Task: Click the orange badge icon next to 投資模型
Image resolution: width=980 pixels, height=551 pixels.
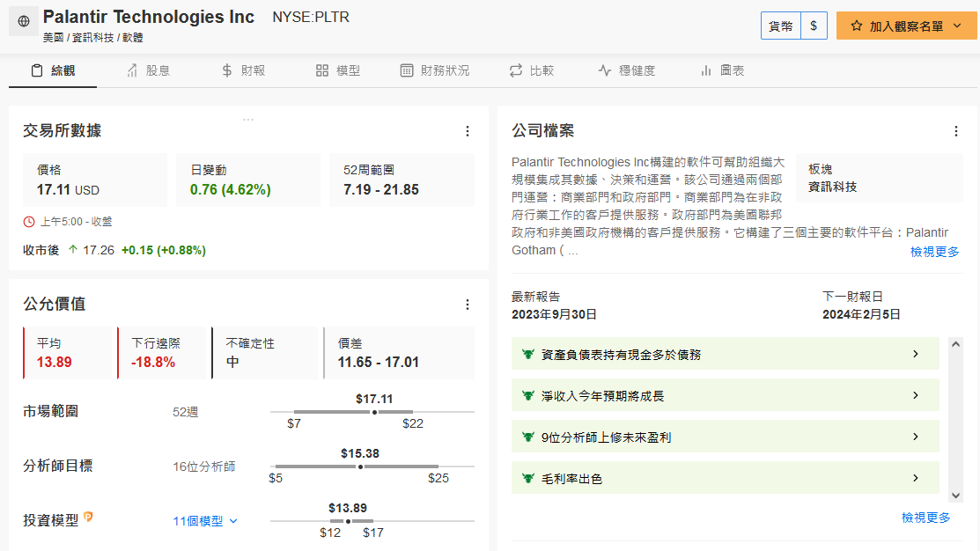Action: coord(88,517)
